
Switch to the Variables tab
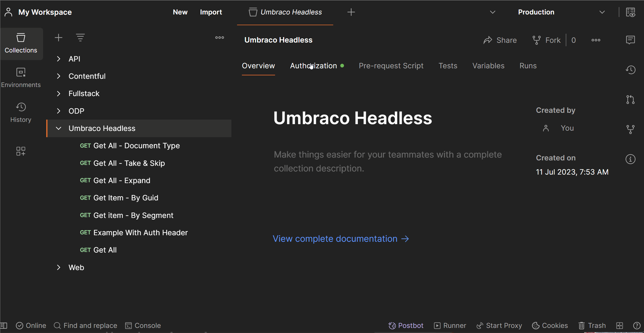pyautogui.click(x=488, y=66)
